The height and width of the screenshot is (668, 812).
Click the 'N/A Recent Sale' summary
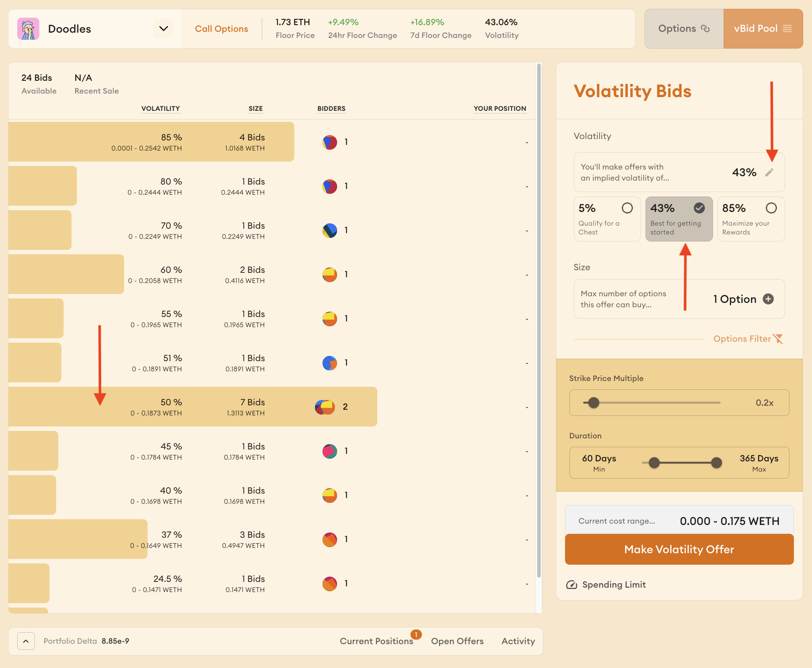(x=96, y=84)
